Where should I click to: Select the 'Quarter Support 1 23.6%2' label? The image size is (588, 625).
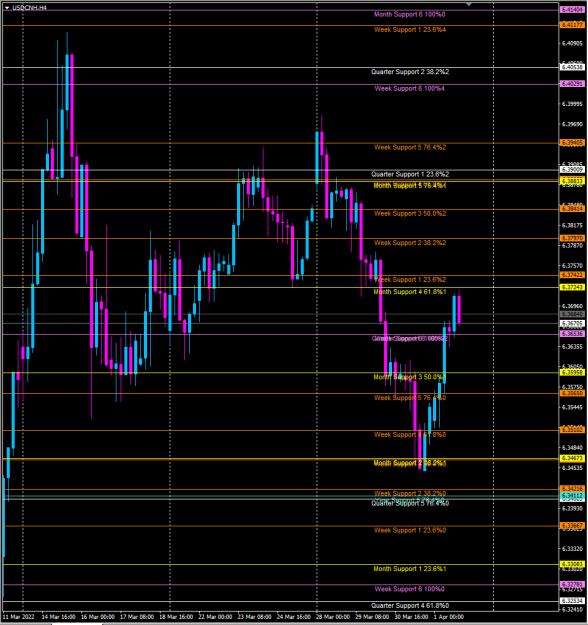[410, 174]
